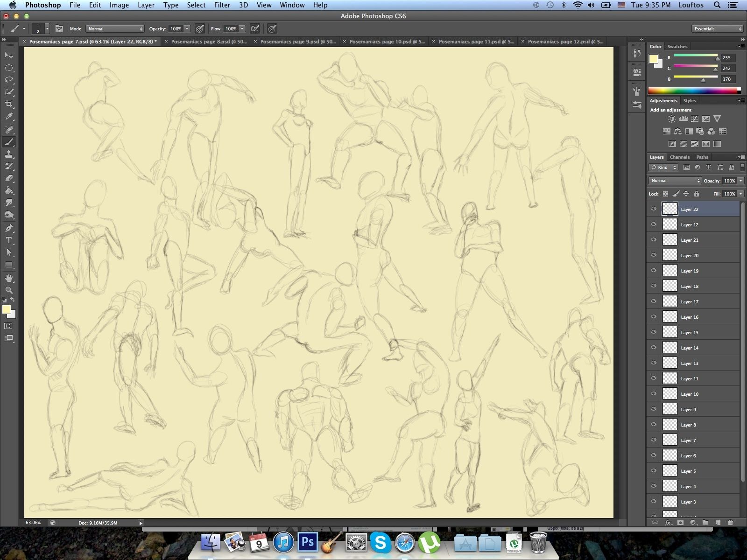The width and height of the screenshot is (747, 560).
Task: Switch to the Styles tab
Action: [x=689, y=101]
